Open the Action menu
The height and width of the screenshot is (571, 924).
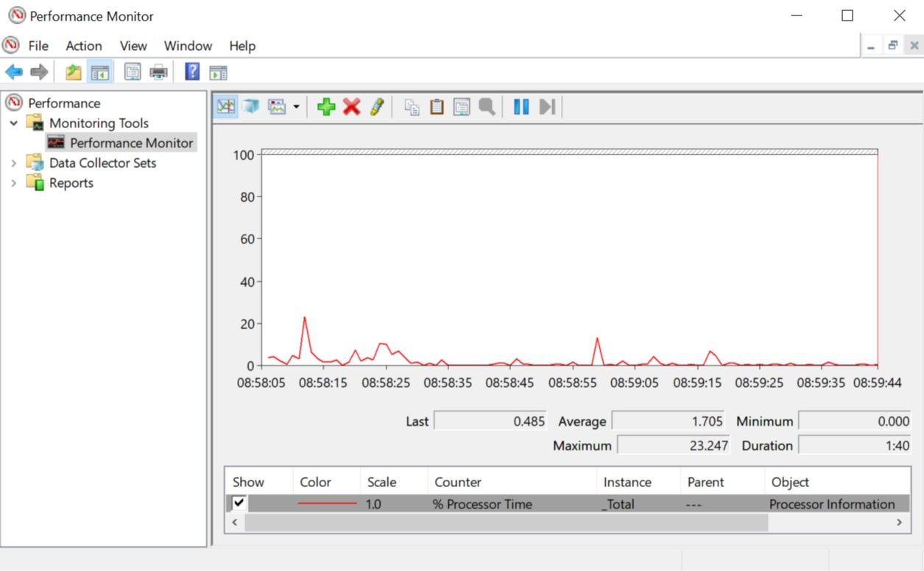[x=83, y=46]
